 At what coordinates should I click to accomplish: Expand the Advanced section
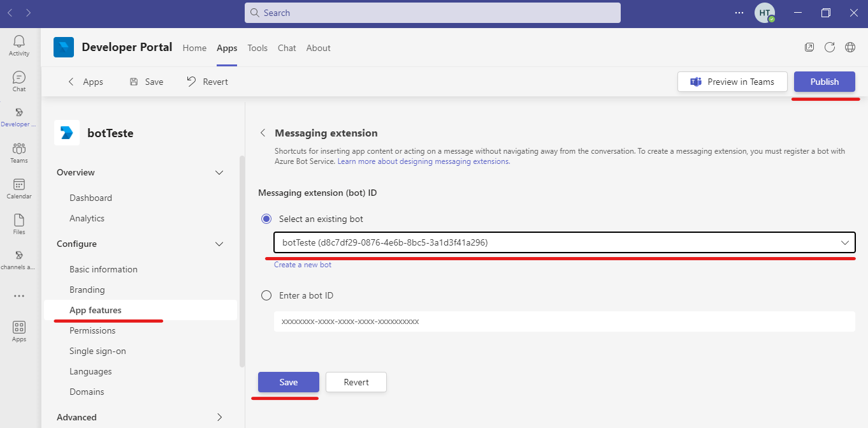click(219, 417)
